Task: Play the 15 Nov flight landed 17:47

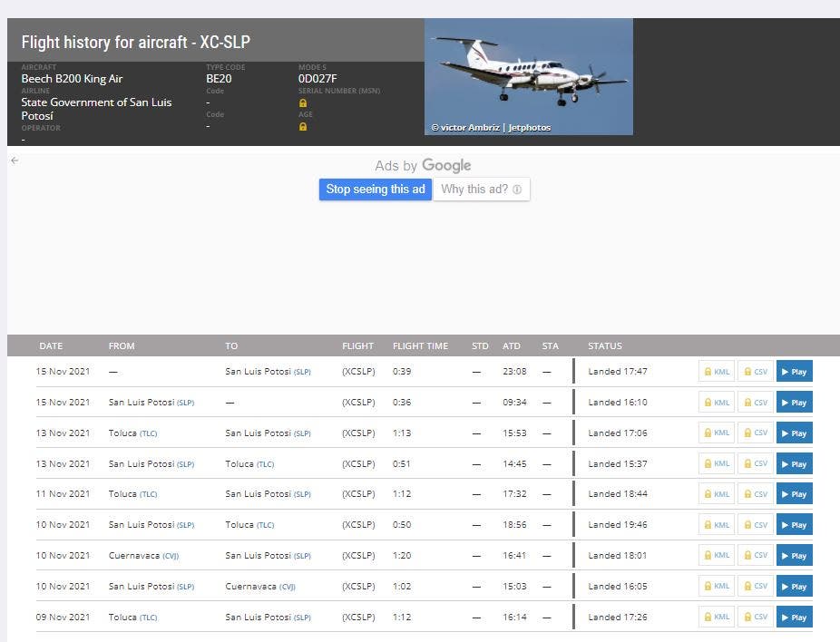Action: tap(794, 372)
